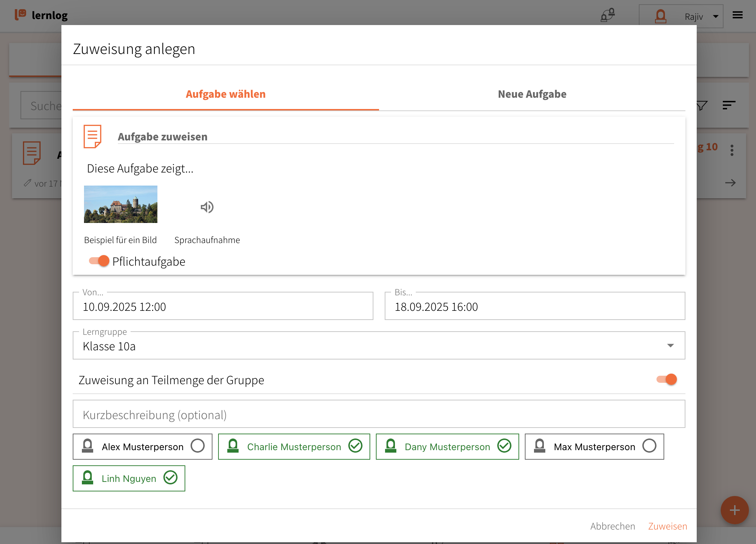Click the sort lines icon
Screen dimensions: 756x544
(728, 105)
